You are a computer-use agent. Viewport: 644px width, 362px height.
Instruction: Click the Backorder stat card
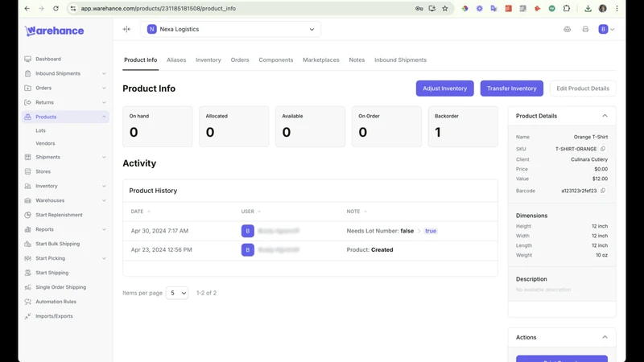(463, 126)
